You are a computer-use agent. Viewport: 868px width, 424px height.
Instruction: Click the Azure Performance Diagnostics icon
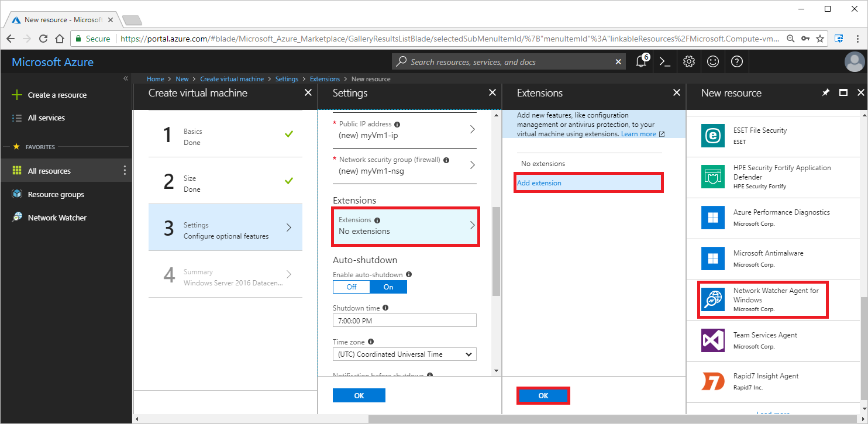(x=713, y=218)
